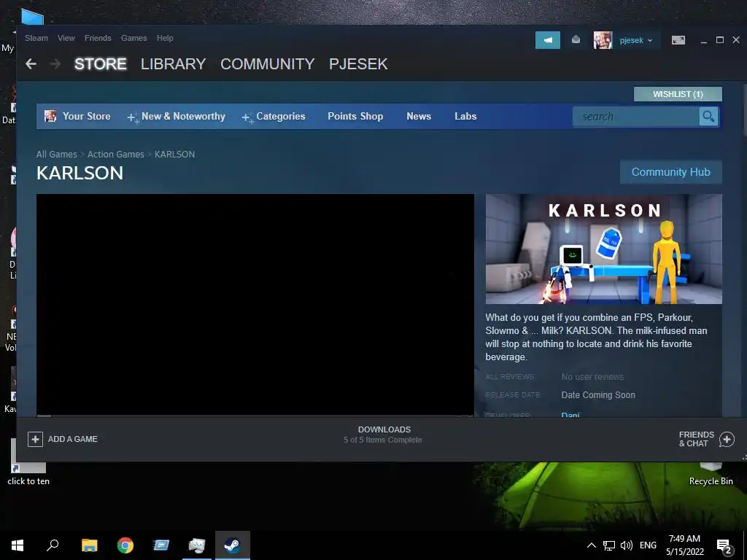Click the ADD A GAME label

[73, 439]
